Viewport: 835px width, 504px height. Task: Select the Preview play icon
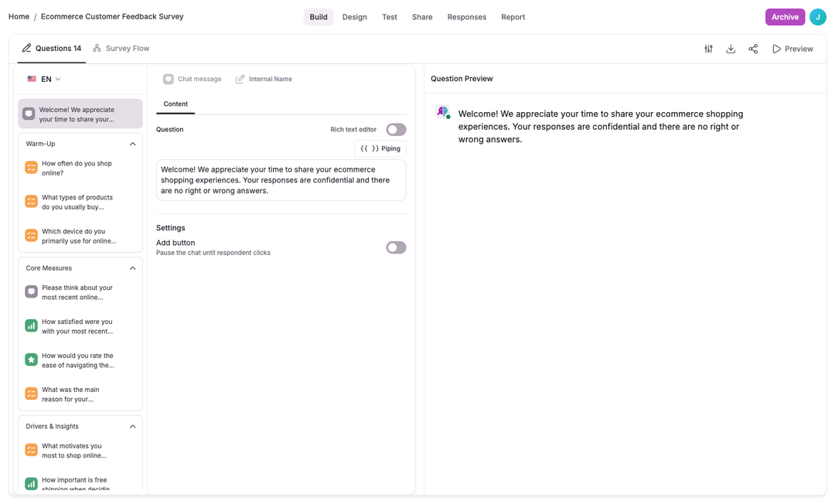775,48
